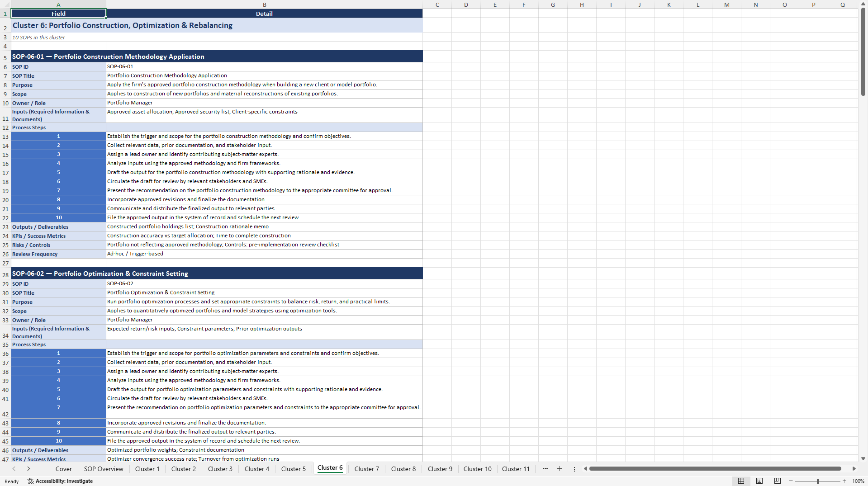Click 'Review Frequency' label cell
Image resolution: width=868 pixels, height=486 pixels.
pyautogui.click(x=58, y=254)
